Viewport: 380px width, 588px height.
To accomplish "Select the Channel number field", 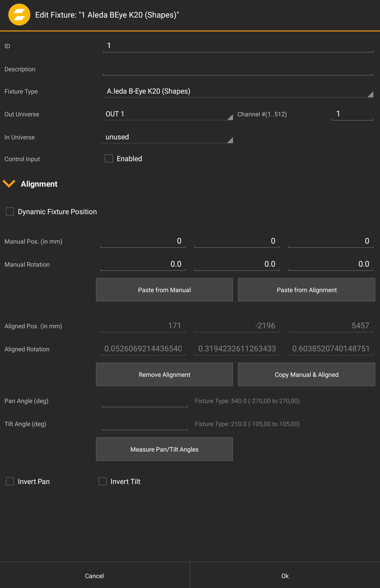I will point(352,114).
